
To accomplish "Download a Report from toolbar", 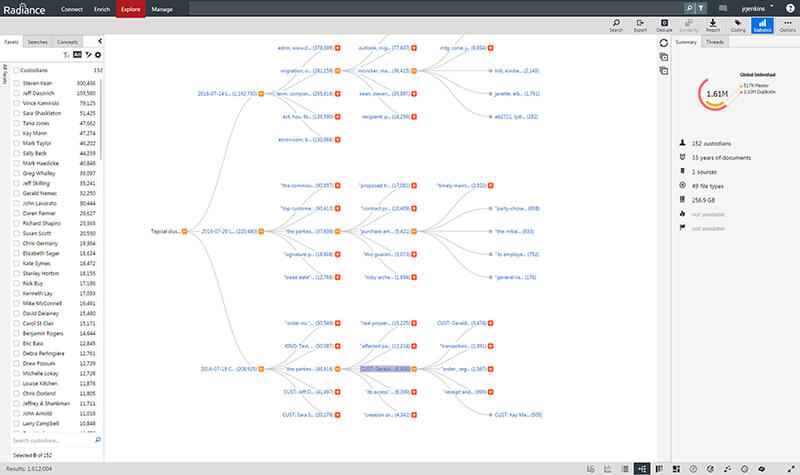I will (713, 25).
